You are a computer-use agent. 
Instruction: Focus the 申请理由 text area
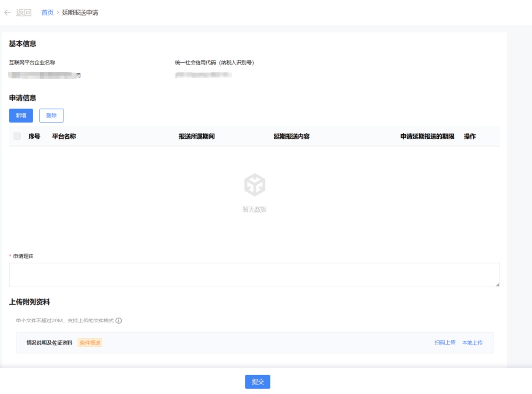click(254, 275)
